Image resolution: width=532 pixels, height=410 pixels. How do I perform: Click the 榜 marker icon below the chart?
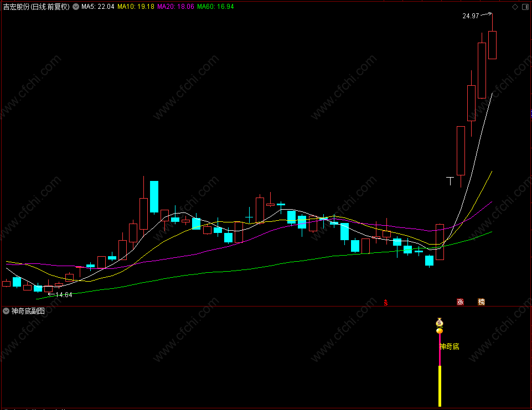481,302
